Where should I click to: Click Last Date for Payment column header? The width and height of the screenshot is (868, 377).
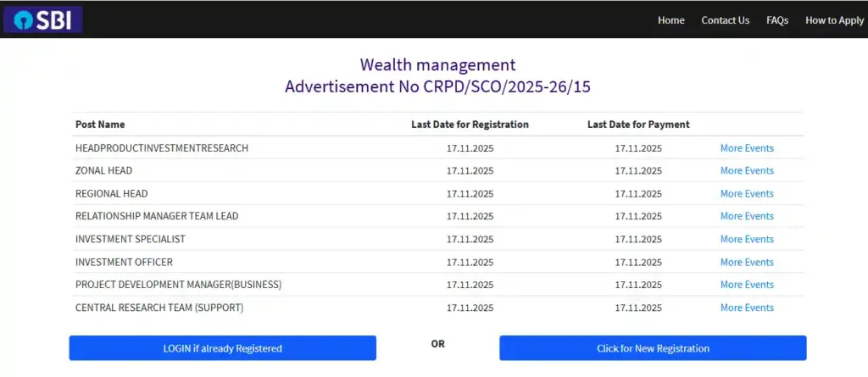(637, 125)
